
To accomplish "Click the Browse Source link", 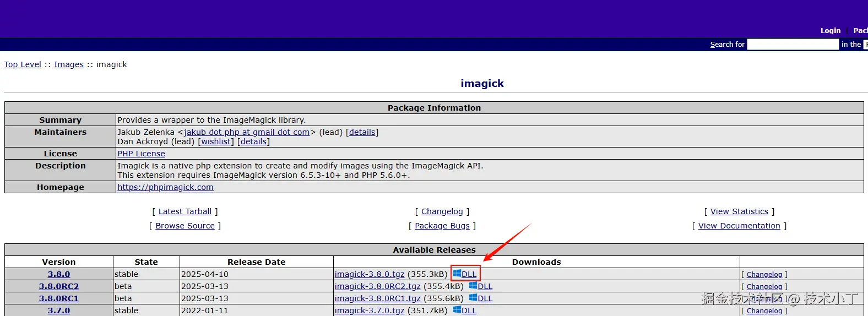I will (185, 226).
